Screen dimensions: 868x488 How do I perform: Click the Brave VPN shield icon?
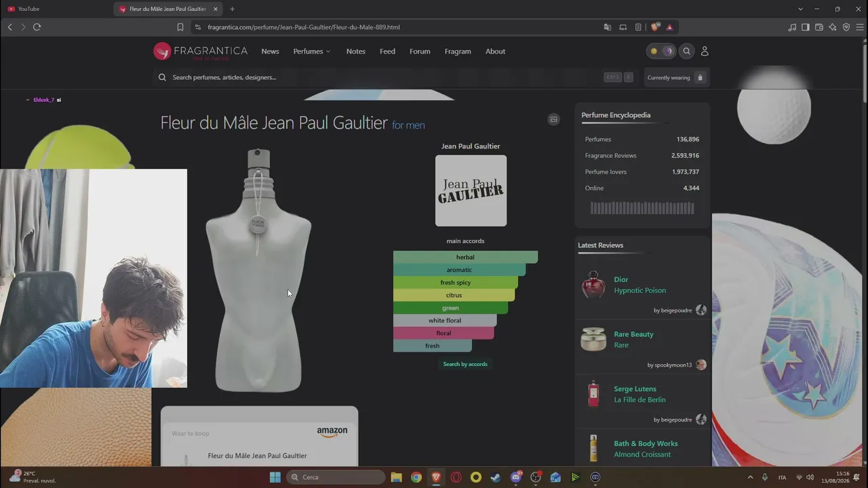[x=846, y=27]
